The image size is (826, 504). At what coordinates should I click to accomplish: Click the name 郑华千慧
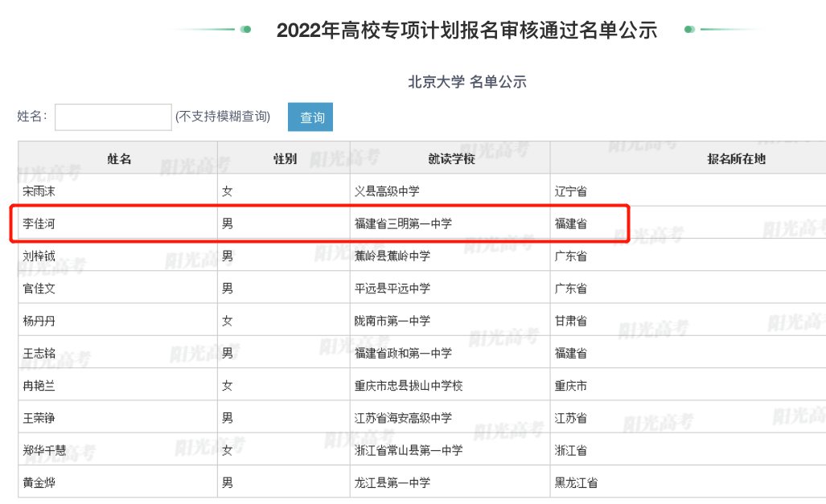point(44,451)
